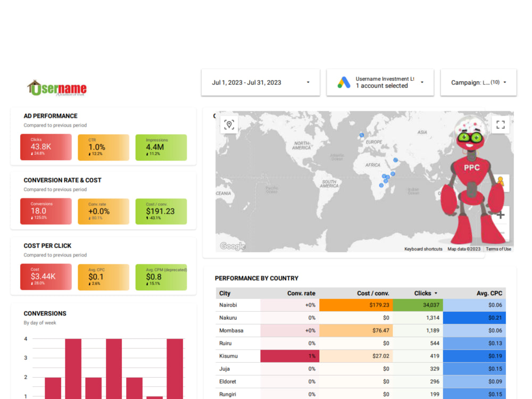Click the Google Ads logo icon
This screenshot has width=532, height=399.
coord(344,82)
